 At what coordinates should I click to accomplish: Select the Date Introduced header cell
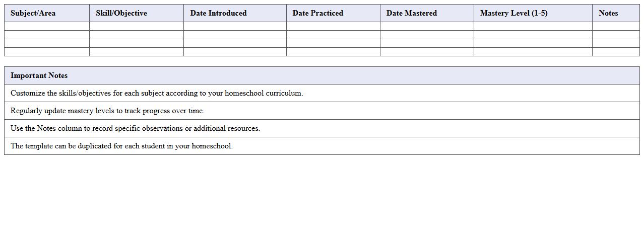point(218,13)
